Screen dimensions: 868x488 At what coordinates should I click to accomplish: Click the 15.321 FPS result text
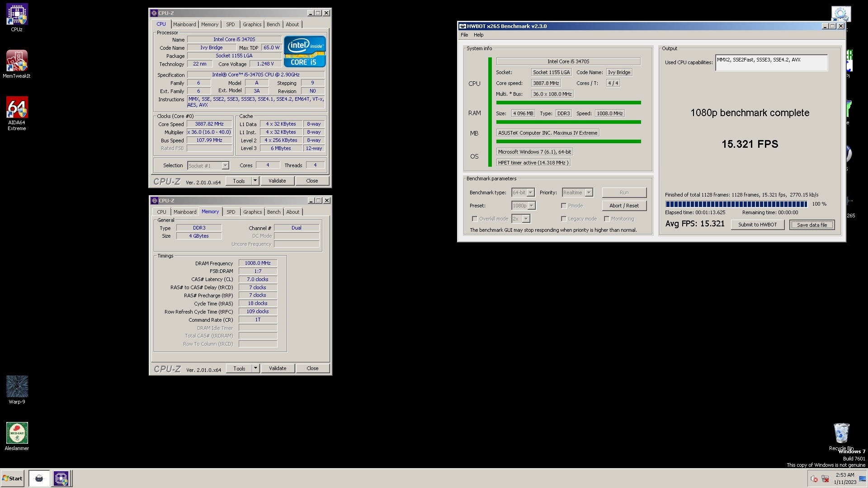pyautogui.click(x=750, y=144)
